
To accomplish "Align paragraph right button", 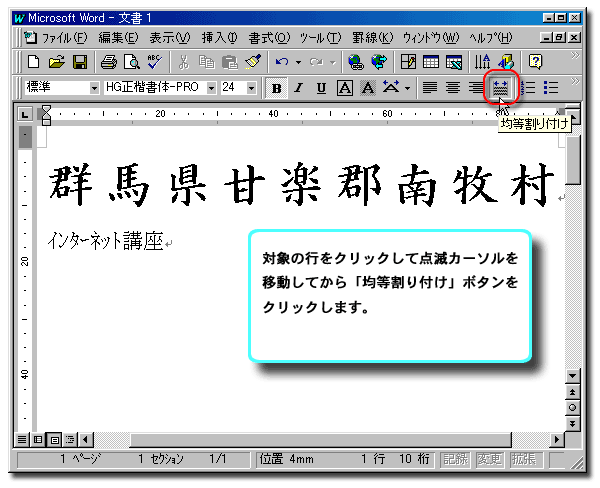I will coord(476,88).
